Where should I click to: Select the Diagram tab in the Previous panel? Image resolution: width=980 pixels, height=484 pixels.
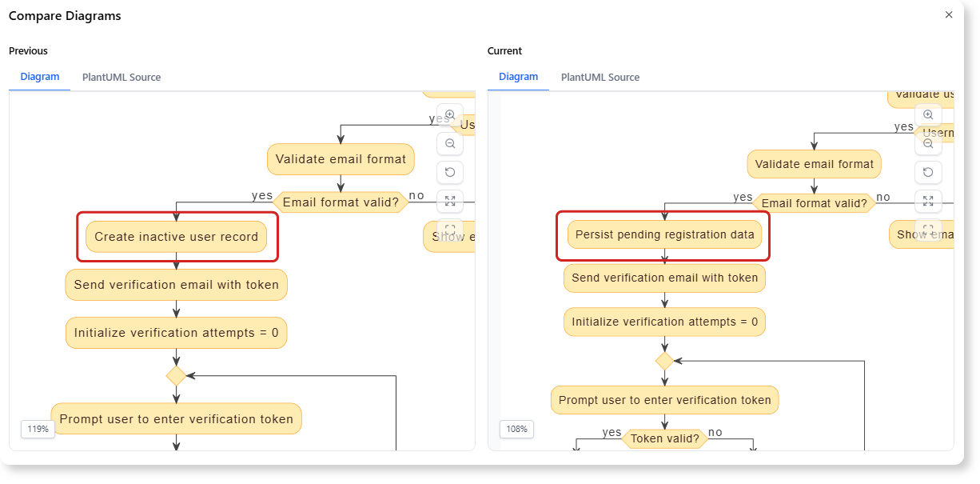38,77
